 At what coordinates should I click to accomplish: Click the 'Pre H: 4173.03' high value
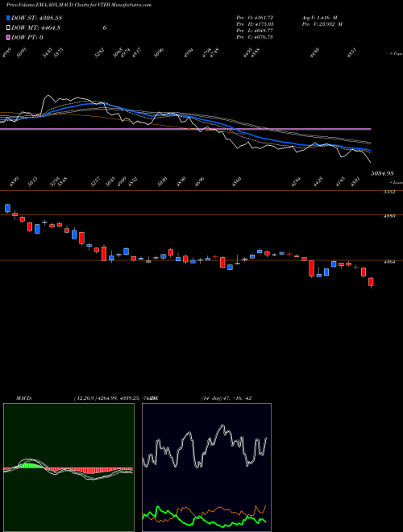tap(255, 24)
